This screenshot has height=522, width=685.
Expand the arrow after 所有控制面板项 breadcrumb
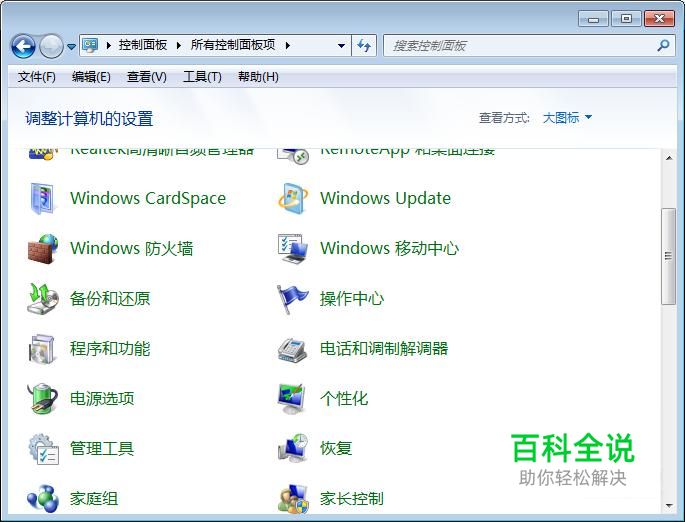[287, 45]
